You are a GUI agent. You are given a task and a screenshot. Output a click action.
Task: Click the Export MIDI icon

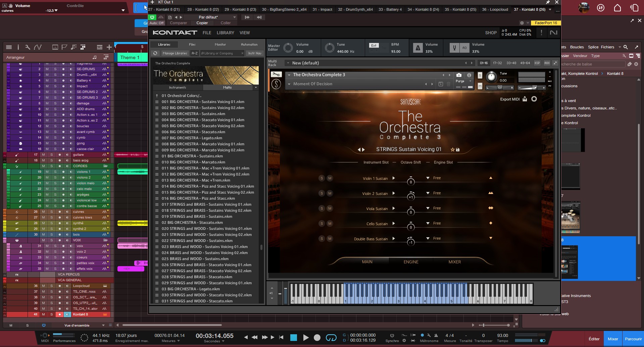525,99
